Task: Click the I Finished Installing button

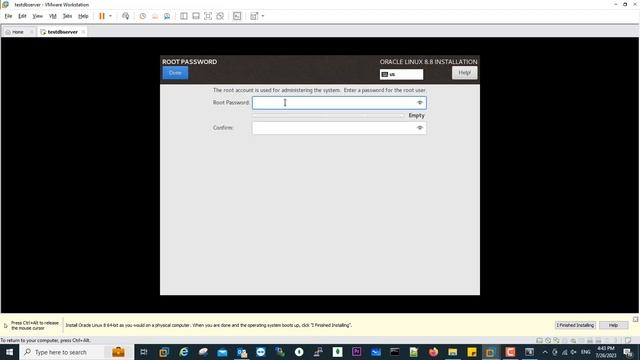Action: [576, 325]
